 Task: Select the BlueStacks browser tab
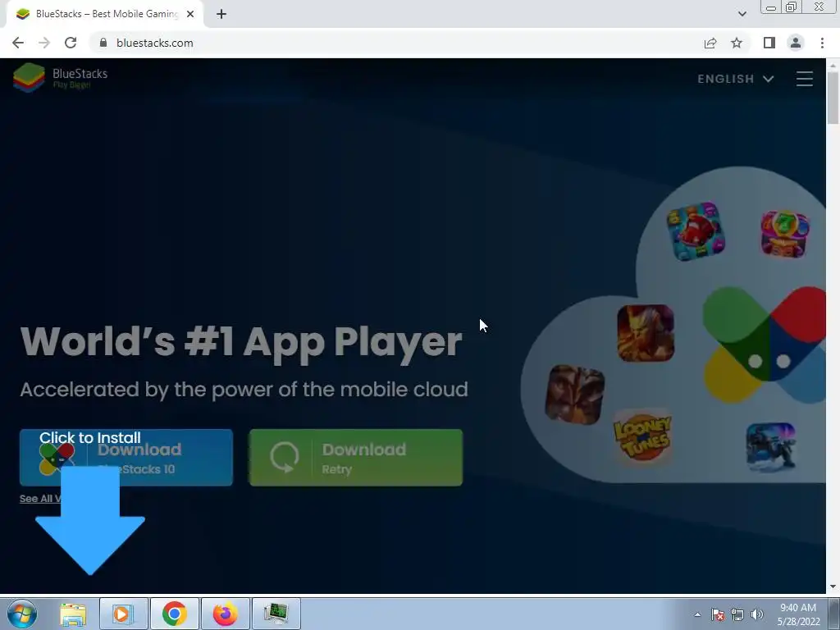click(104, 14)
